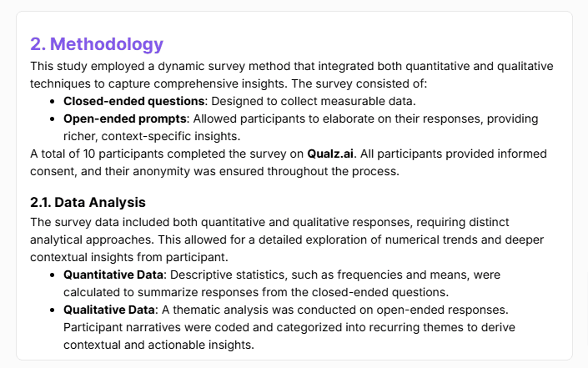Click the bullet before "Qualitative Data"

click(x=53, y=309)
